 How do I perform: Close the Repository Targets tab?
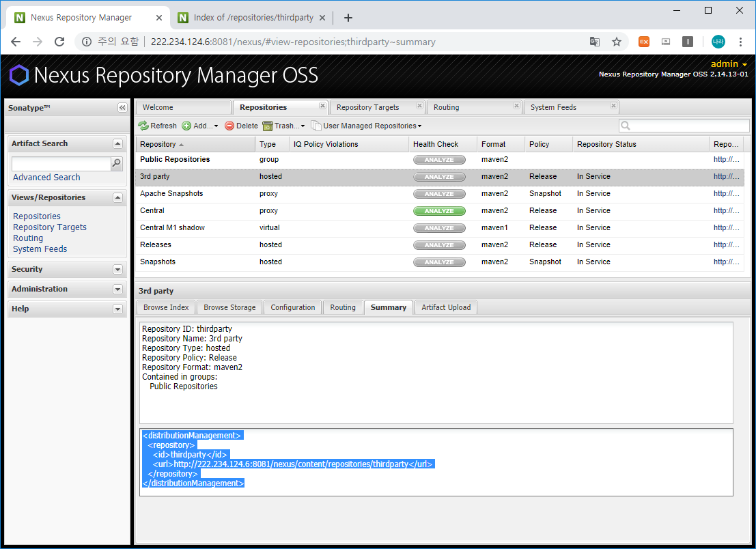click(x=419, y=106)
